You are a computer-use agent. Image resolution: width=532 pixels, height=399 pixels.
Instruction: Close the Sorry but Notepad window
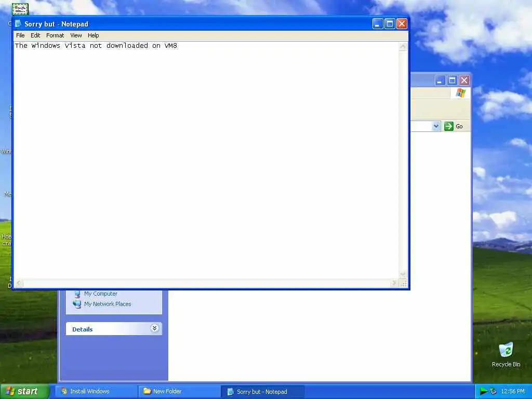402,24
